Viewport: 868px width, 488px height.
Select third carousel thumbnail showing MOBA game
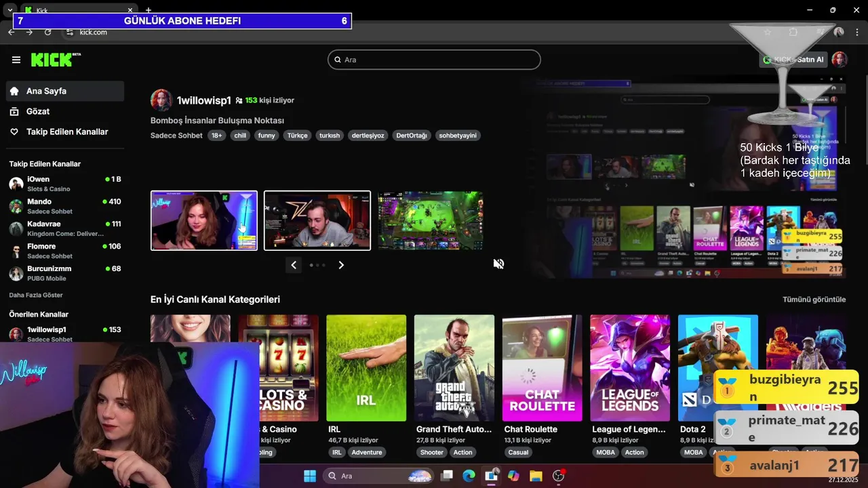431,220
